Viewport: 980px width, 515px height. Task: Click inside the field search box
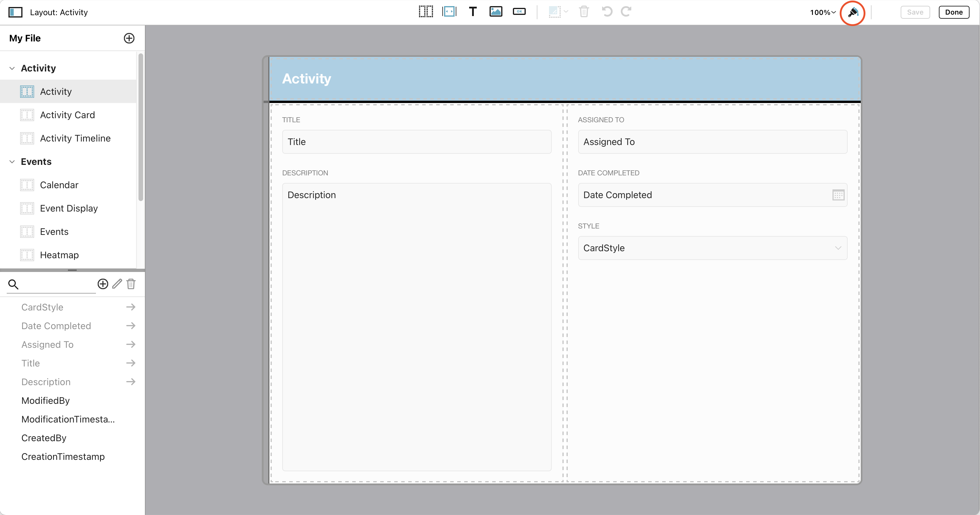53,284
